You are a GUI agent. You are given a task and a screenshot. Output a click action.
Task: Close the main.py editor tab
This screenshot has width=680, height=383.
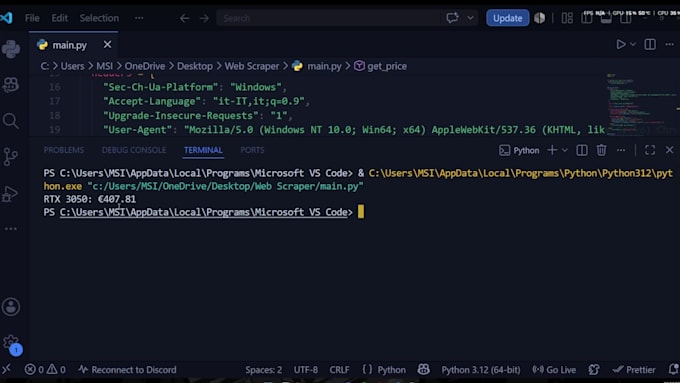coord(107,45)
